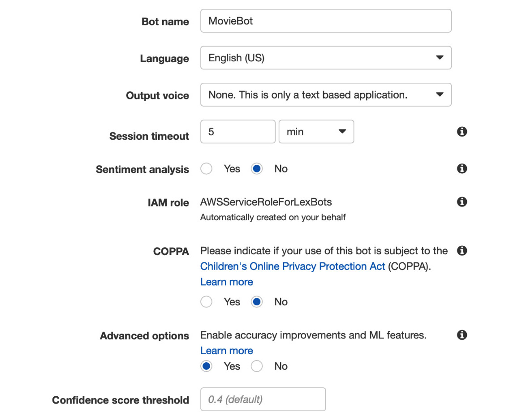Click the Confidence score threshold field
531x420 pixels.
pyautogui.click(x=263, y=399)
